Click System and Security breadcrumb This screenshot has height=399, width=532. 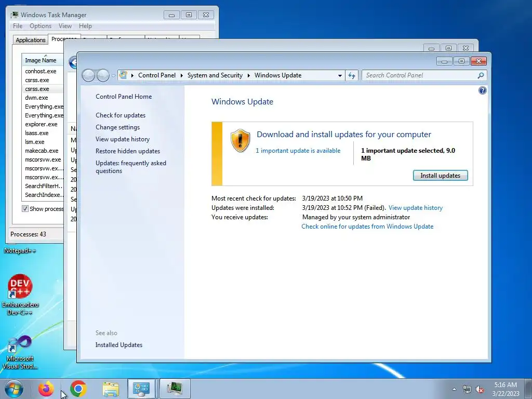coord(215,75)
